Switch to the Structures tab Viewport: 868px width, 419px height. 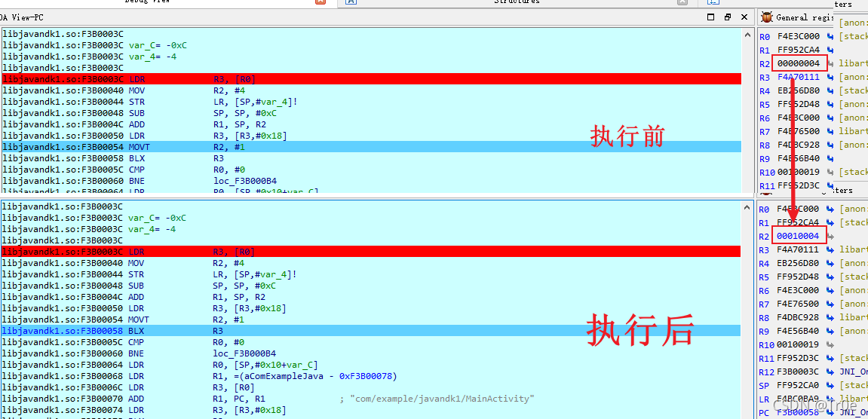point(516,2)
